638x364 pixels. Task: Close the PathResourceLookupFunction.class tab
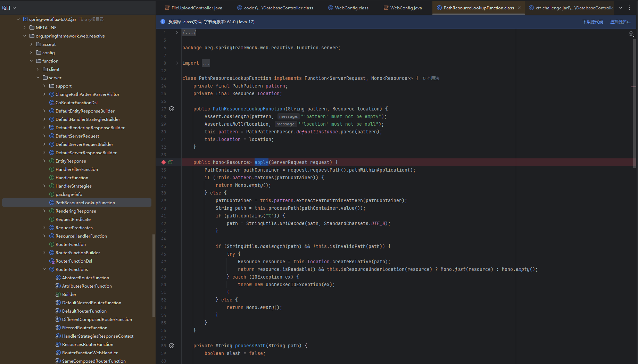[x=519, y=8]
